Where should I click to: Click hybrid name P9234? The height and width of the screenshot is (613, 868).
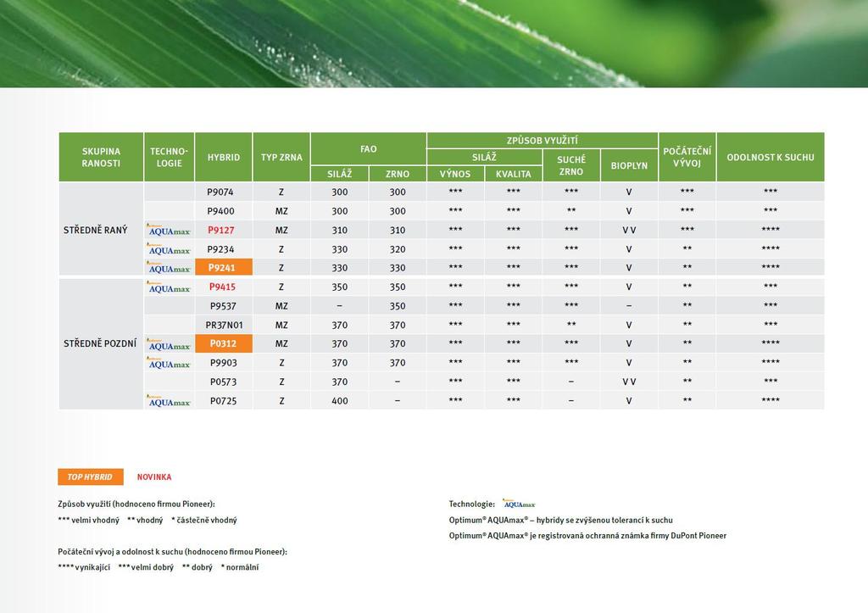[221, 249]
